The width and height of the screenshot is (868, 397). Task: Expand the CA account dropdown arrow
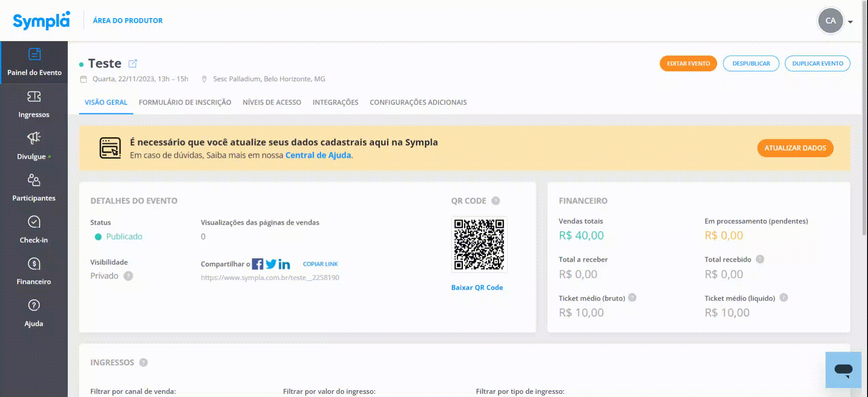[x=850, y=21]
